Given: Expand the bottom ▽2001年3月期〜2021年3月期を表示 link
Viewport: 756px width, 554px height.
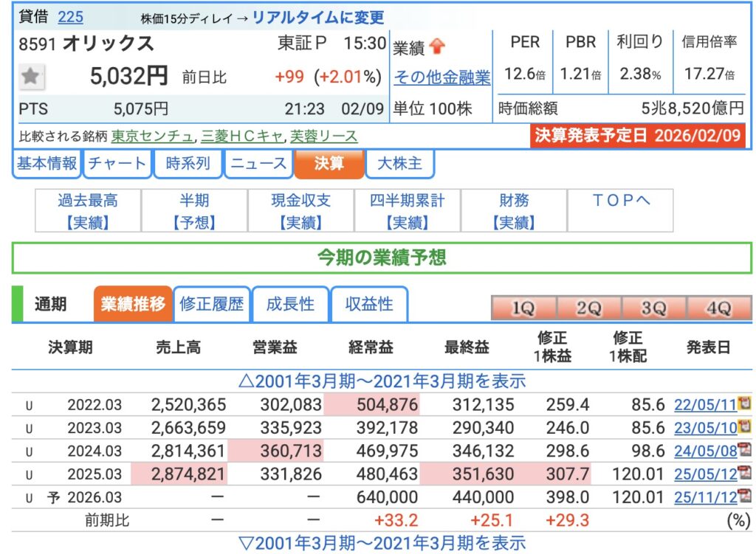Looking at the screenshot, I should [382, 543].
